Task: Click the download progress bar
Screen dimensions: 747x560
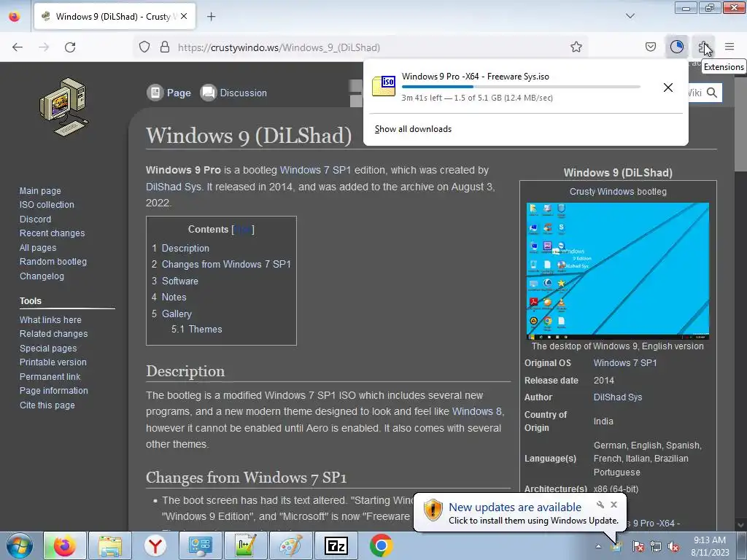Action: point(521,87)
